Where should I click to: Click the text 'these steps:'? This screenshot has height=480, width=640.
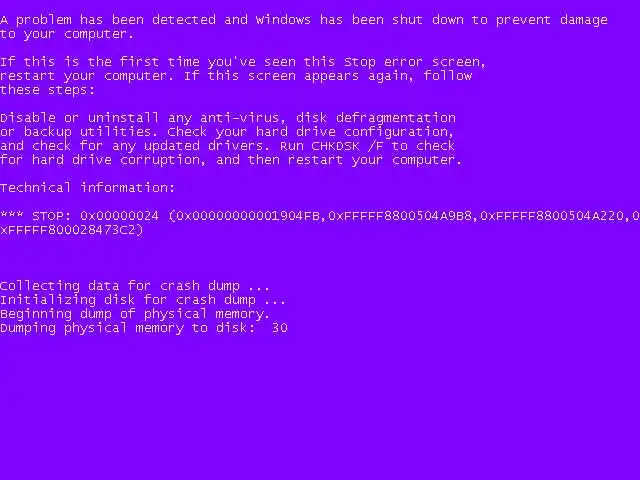(47, 90)
